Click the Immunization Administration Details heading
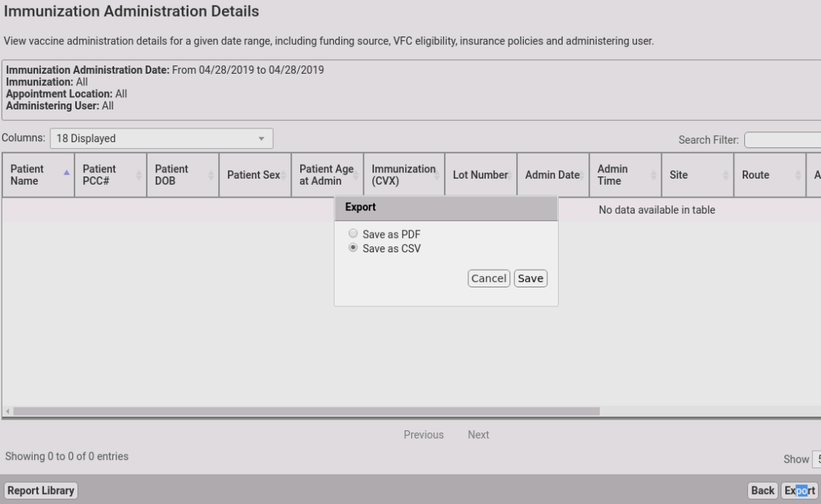 (x=132, y=11)
